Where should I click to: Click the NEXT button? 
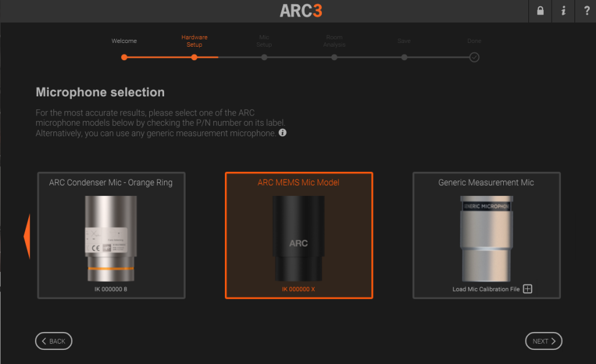(x=544, y=341)
